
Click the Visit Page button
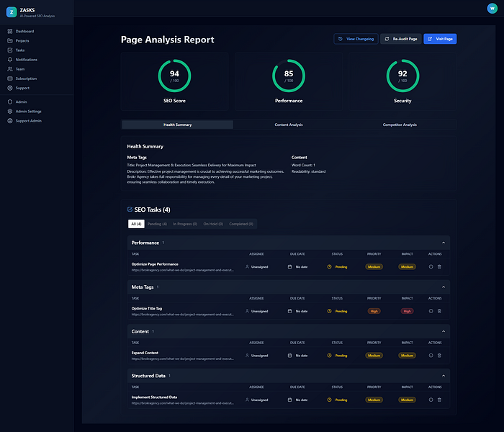click(x=440, y=39)
